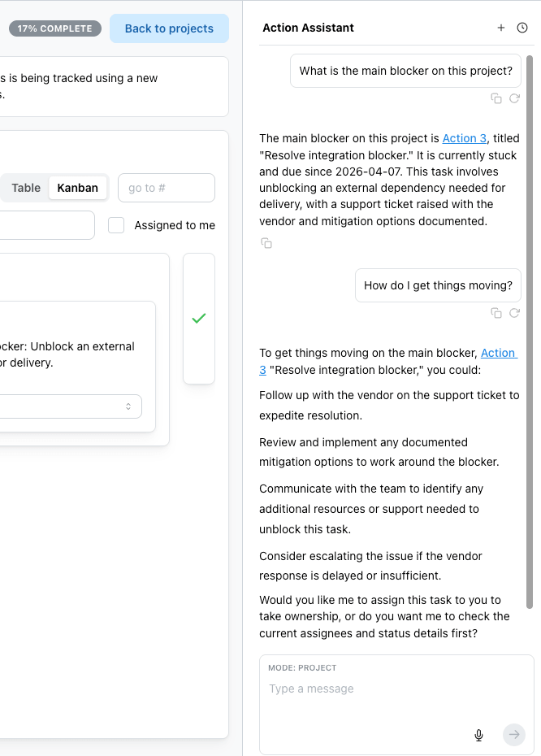Image resolution: width=541 pixels, height=756 pixels.
Task: Open 'Action 3' link in second answer
Action: tap(499, 353)
